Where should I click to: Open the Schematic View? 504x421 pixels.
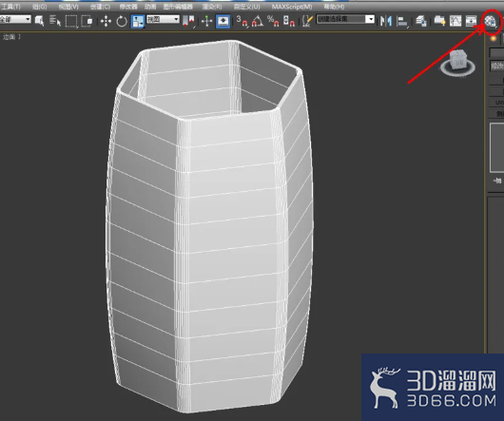(471, 21)
